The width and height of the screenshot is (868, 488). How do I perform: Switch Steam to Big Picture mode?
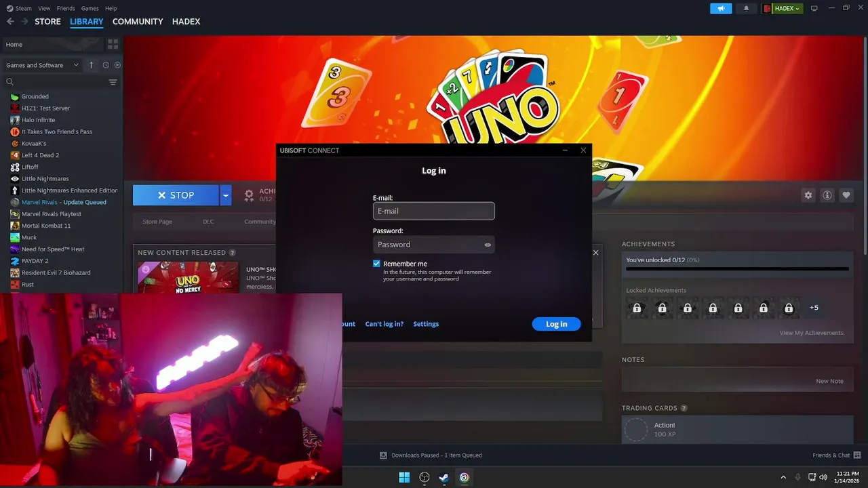click(x=814, y=8)
